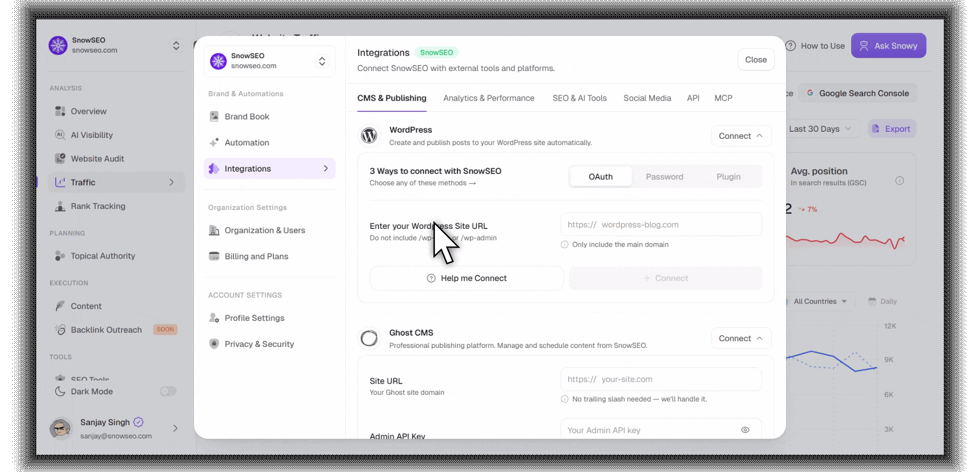Click the How to Use link

[815, 46]
